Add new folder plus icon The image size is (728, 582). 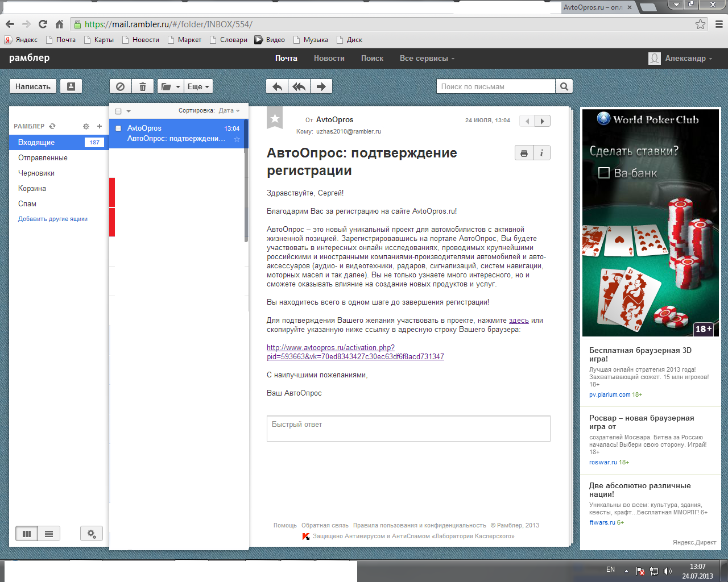click(100, 126)
